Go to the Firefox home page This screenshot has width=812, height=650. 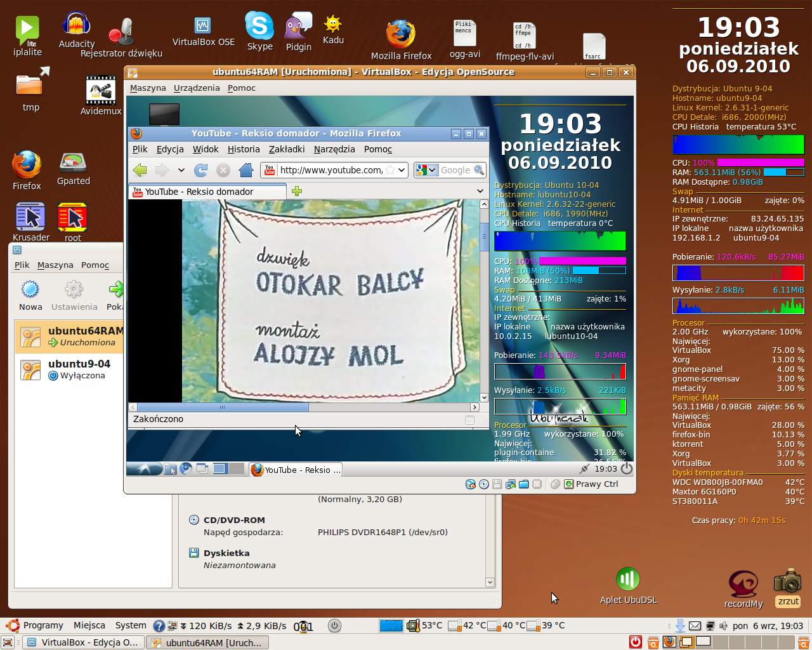[x=246, y=170]
